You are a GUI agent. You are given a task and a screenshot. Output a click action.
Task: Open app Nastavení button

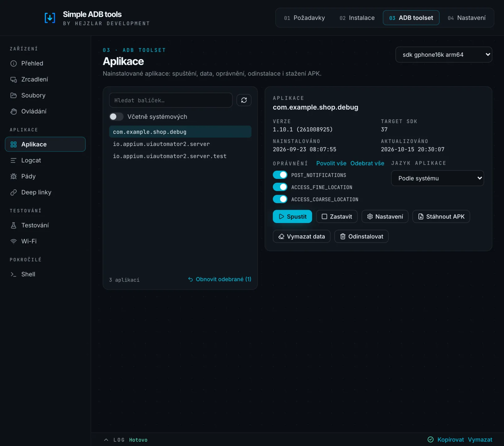[385, 216]
